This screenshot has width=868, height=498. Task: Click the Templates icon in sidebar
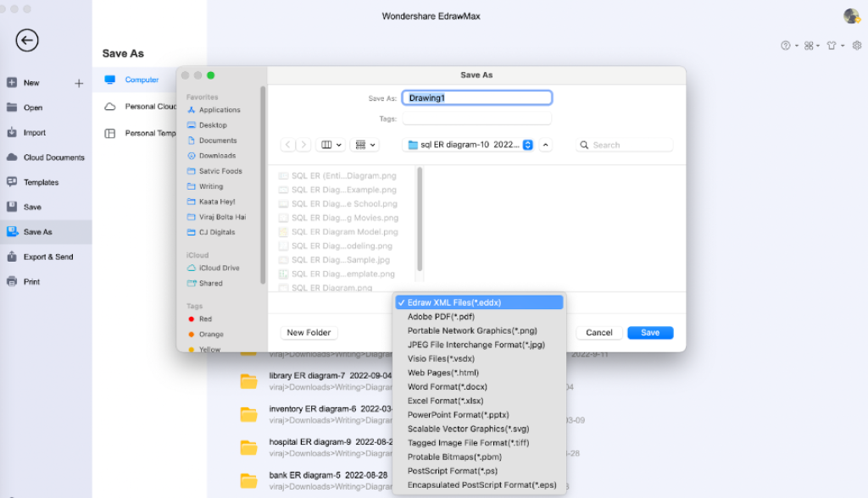tap(12, 181)
